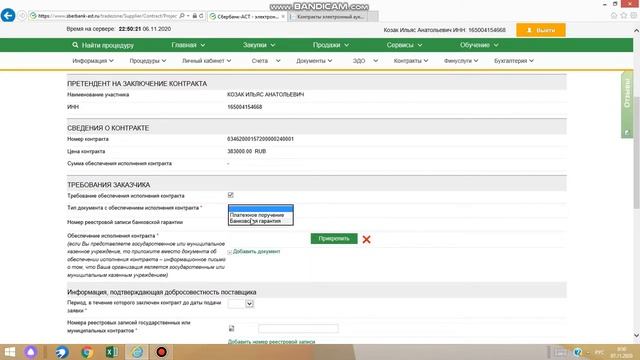Open the Главная menu
This screenshot has height=360, width=640.
pyautogui.click(x=188, y=45)
